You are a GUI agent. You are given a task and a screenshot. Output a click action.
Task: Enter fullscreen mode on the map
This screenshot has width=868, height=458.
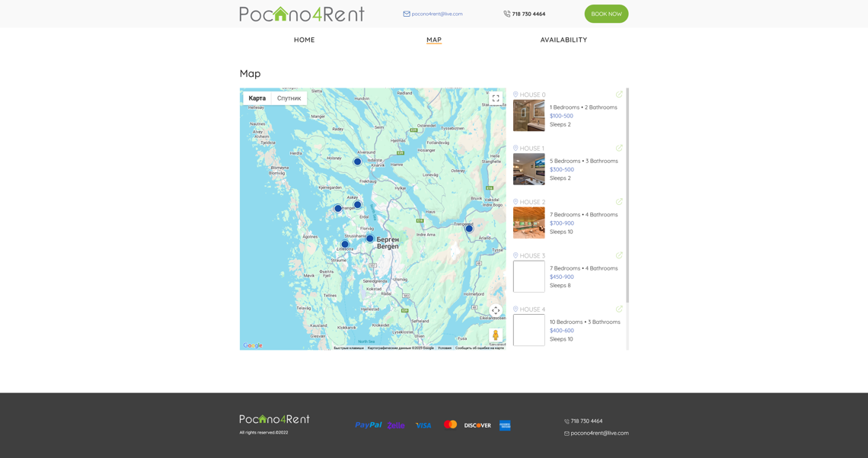pyautogui.click(x=496, y=98)
